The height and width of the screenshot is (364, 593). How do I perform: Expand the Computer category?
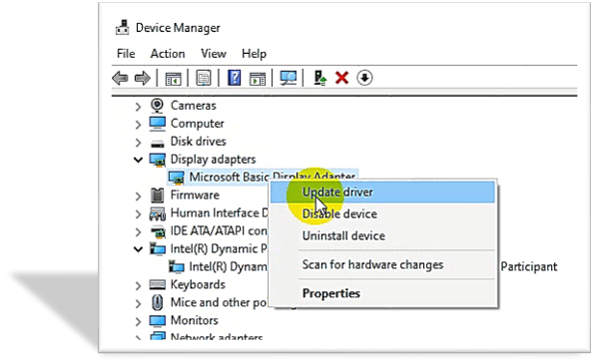click(x=138, y=125)
